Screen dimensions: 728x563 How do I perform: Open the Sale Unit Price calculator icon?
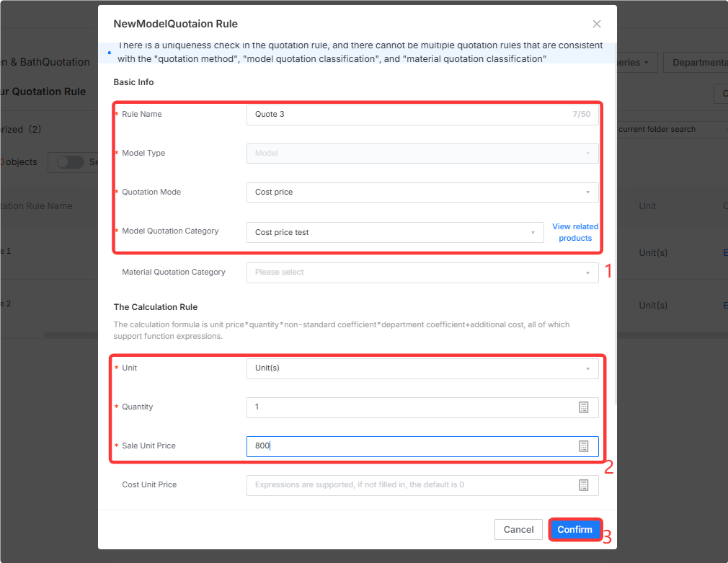click(x=584, y=446)
